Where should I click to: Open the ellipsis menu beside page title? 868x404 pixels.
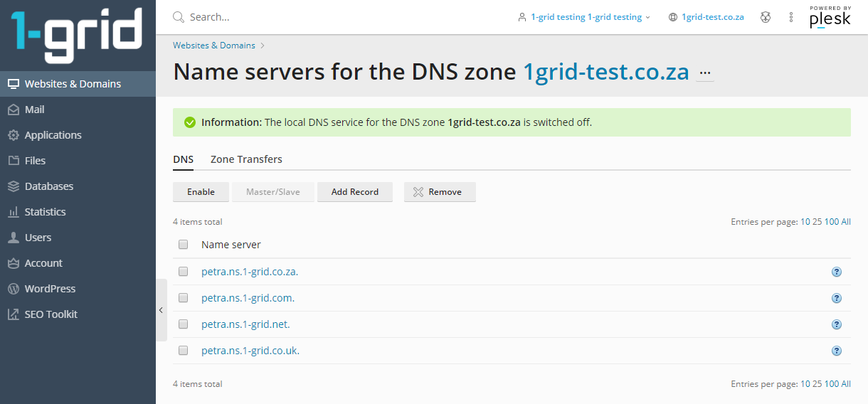(705, 73)
